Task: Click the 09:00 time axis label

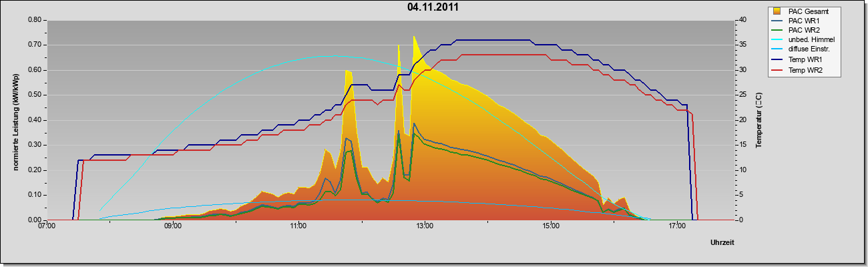Action: point(172,227)
